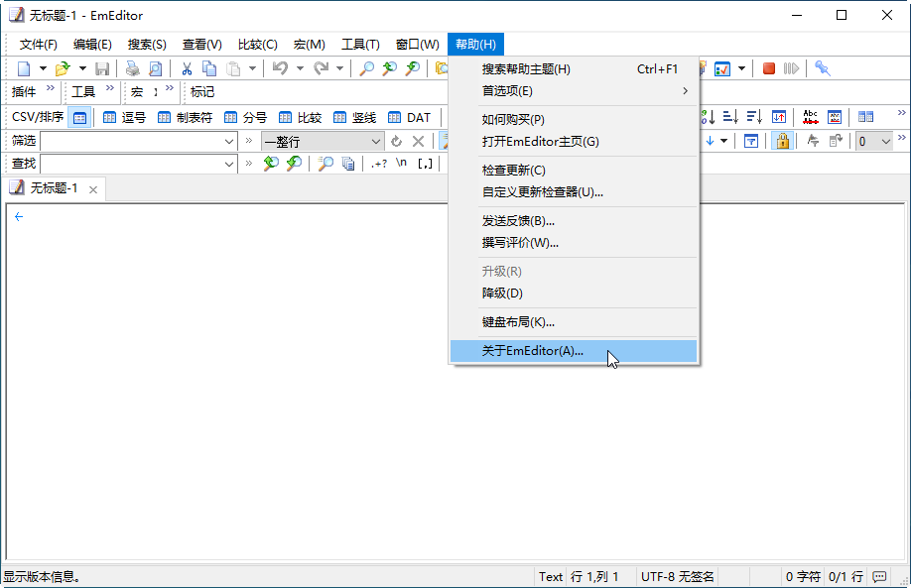Screen dimensions: 911x588
Task: Expand the 筛选 filter history dropdown
Action: tap(229, 141)
